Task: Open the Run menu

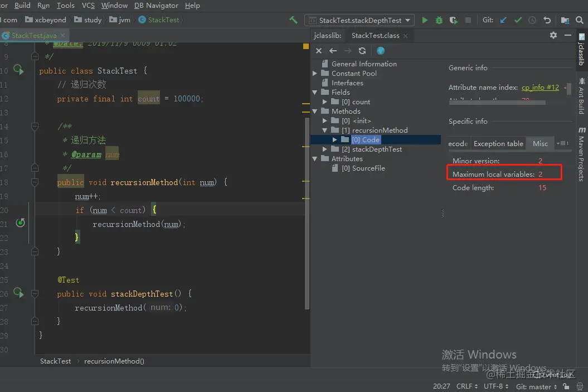Action: coord(43,5)
